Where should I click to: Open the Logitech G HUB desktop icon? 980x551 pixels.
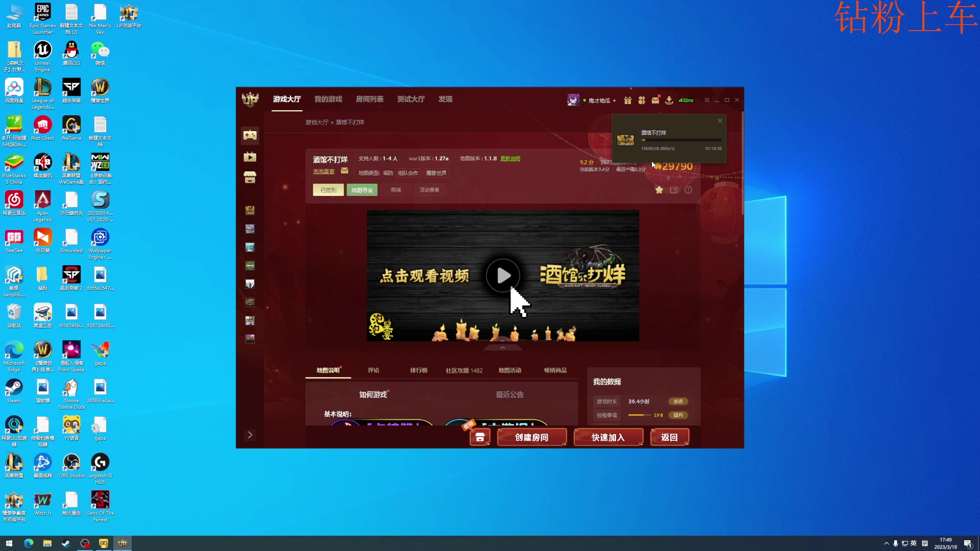pos(100,469)
